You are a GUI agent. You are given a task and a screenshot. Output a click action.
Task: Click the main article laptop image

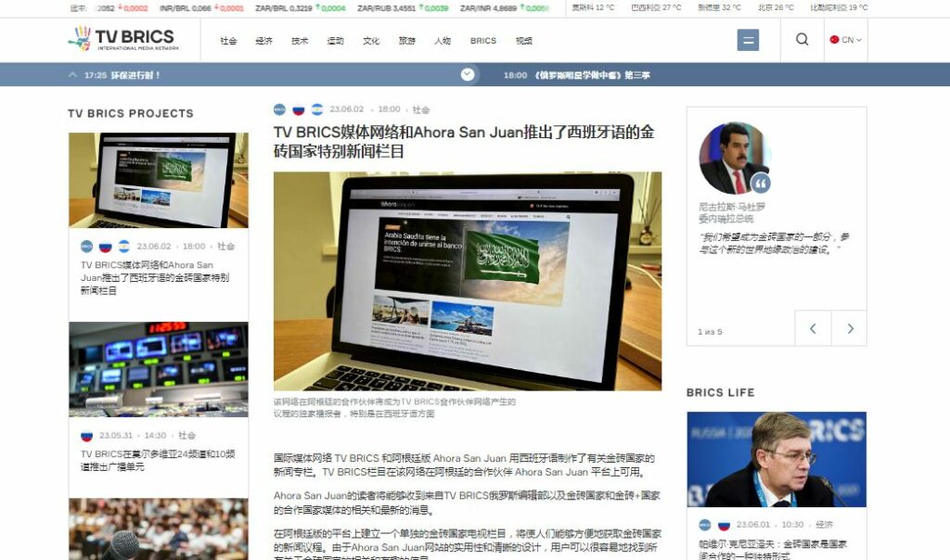coord(468,281)
